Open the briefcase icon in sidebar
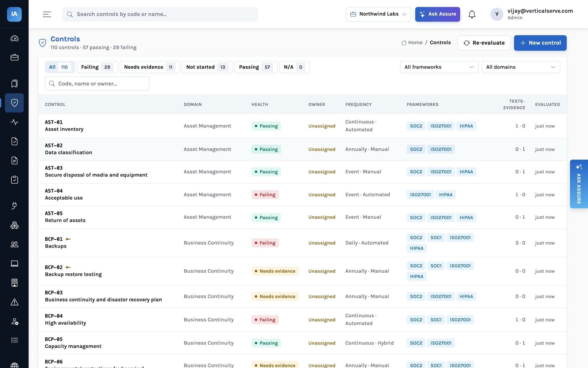 (14, 57)
